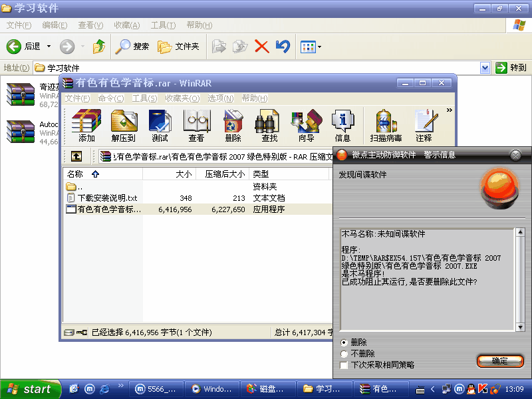
Task: Open WinRAR 文件(F) menu
Action: (77, 98)
